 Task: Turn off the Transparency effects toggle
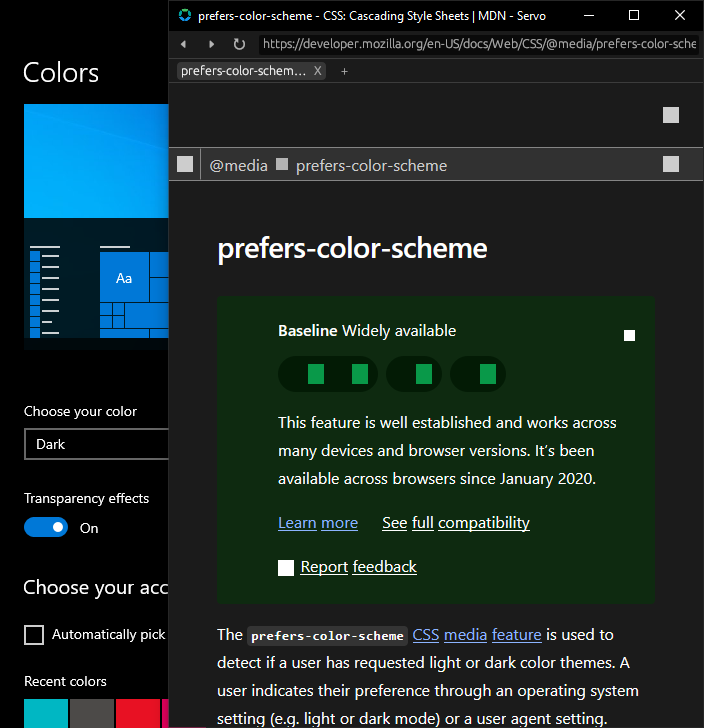tap(46, 527)
